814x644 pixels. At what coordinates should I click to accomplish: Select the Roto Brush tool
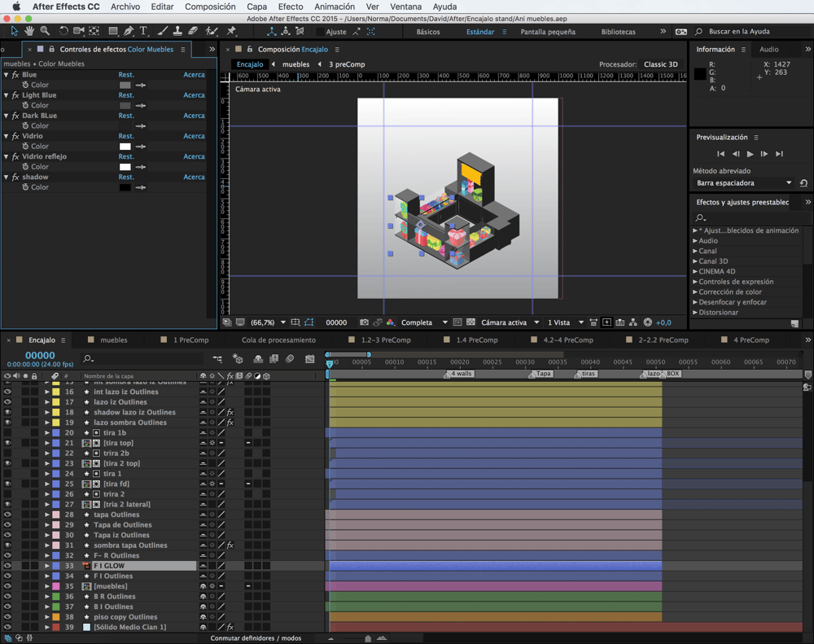pos(212,31)
